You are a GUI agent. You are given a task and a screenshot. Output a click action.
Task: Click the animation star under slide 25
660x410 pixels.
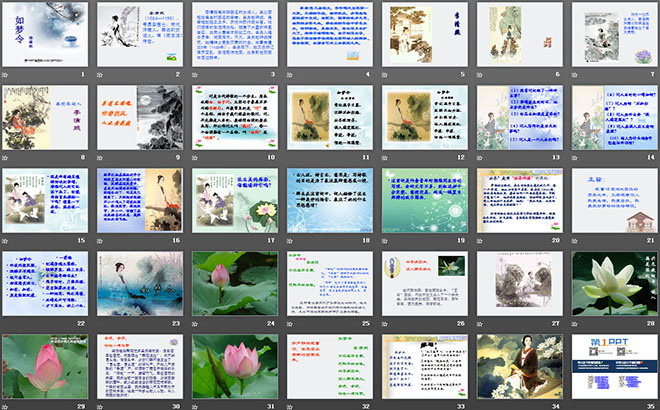(x=290, y=324)
